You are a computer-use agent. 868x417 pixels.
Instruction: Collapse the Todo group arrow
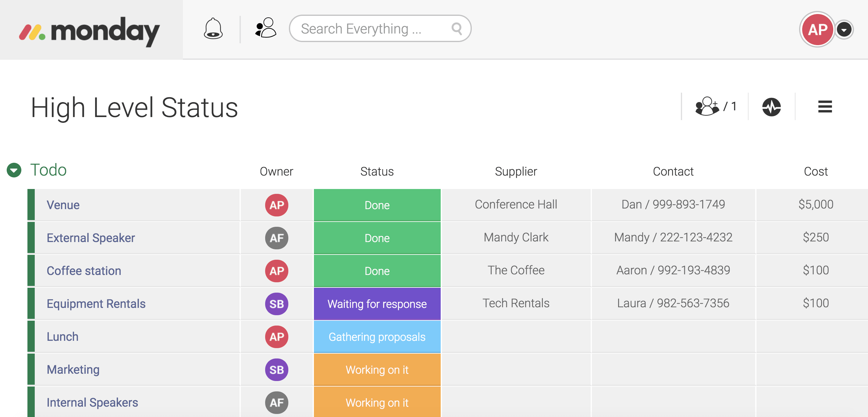pos(14,170)
